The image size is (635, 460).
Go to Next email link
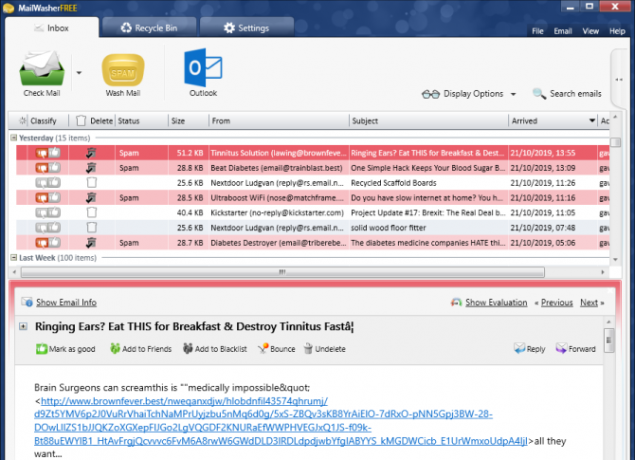pos(589,302)
